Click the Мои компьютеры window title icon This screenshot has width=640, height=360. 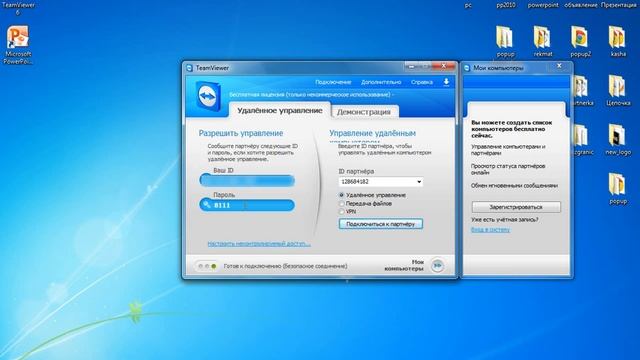pos(467,68)
